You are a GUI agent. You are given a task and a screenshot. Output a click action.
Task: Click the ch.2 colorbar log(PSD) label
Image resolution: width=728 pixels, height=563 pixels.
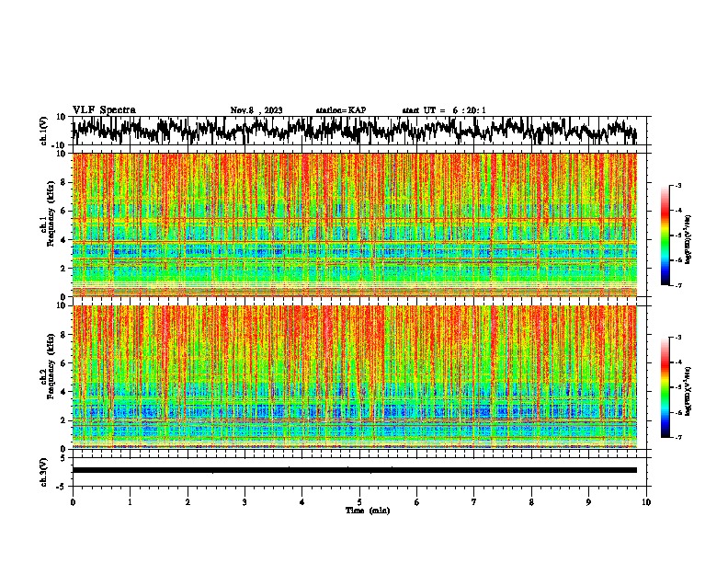point(688,391)
